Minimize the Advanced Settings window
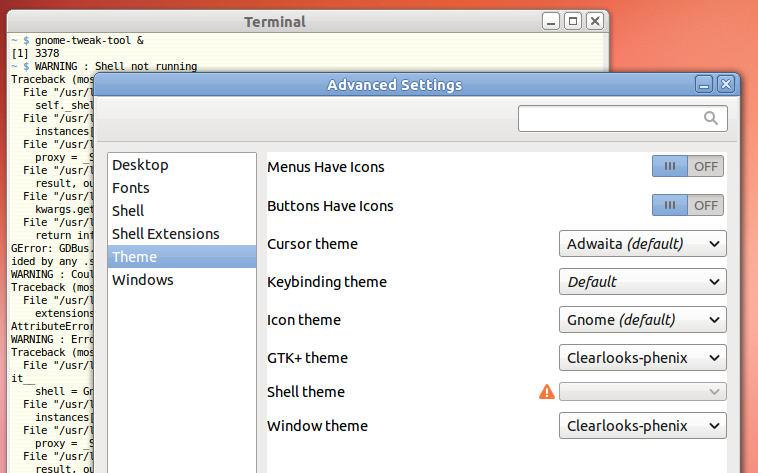The image size is (758, 473). [704, 85]
